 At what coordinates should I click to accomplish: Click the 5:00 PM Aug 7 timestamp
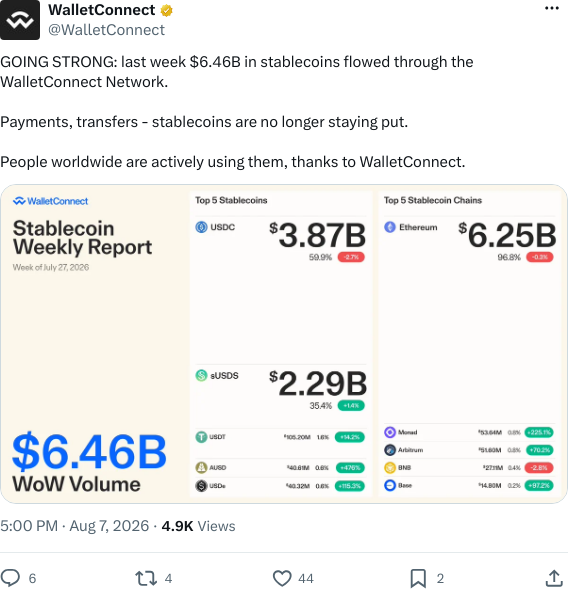[74, 526]
